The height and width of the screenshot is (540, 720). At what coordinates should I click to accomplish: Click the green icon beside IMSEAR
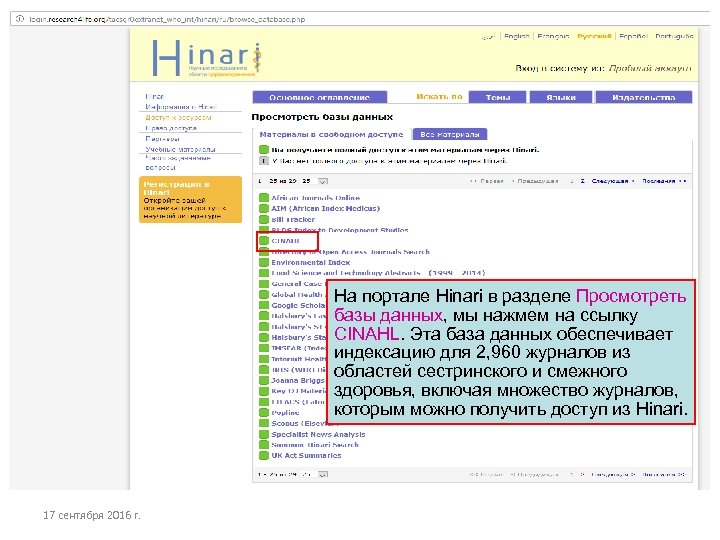[x=264, y=348]
